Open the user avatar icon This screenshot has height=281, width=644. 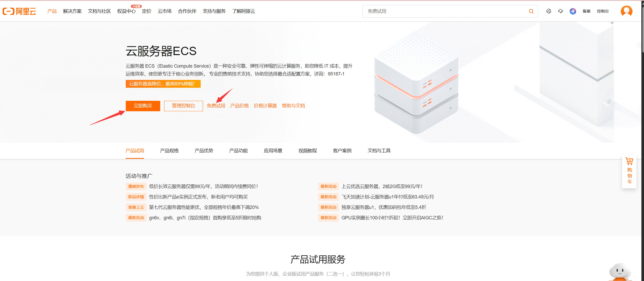click(627, 11)
